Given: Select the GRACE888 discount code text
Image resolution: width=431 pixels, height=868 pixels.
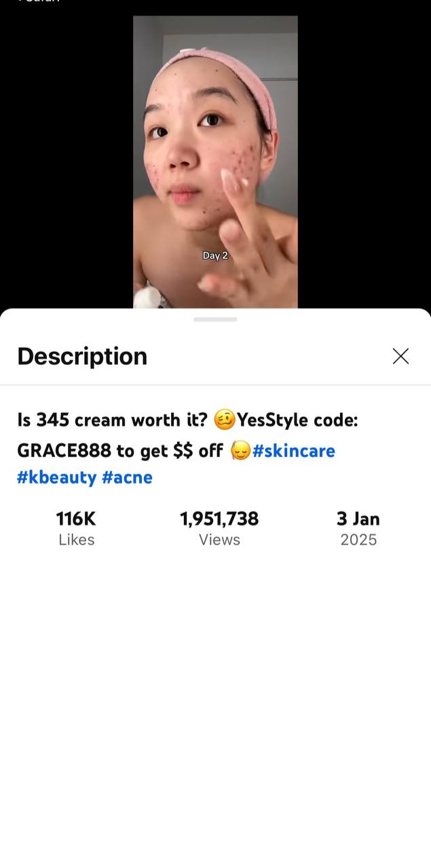Looking at the screenshot, I should (x=64, y=450).
